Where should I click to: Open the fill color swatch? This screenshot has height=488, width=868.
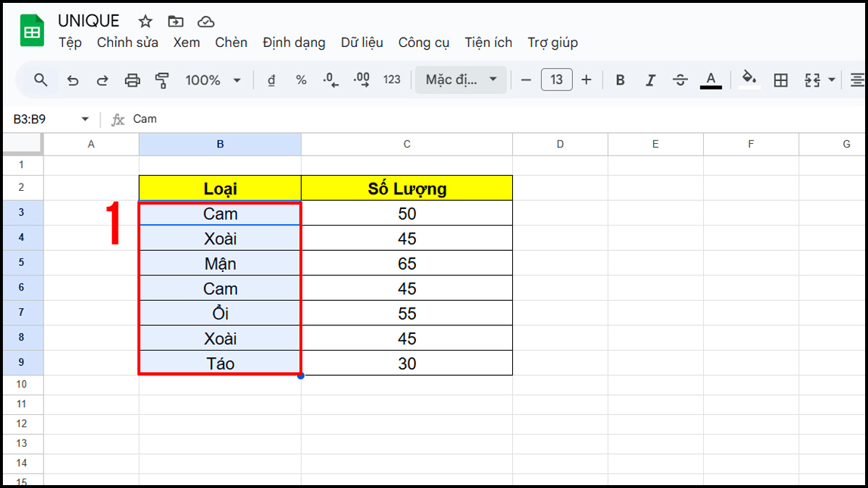click(749, 80)
